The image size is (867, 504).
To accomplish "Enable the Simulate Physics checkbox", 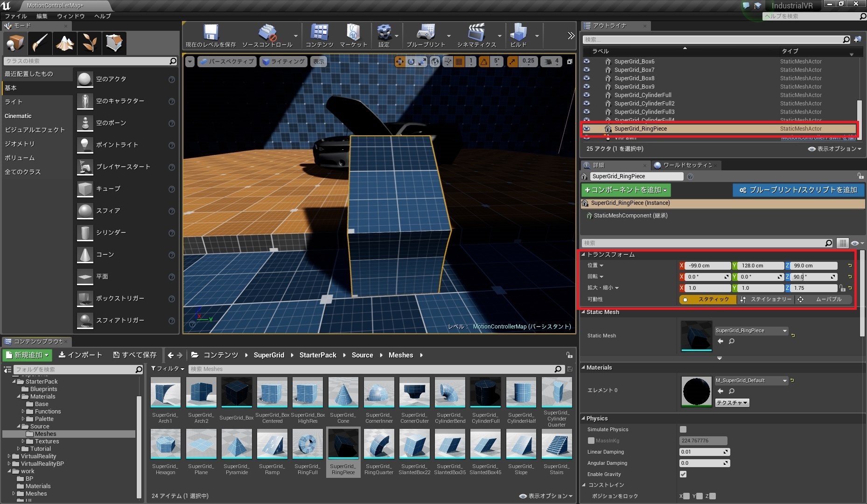I will [x=683, y=429].
